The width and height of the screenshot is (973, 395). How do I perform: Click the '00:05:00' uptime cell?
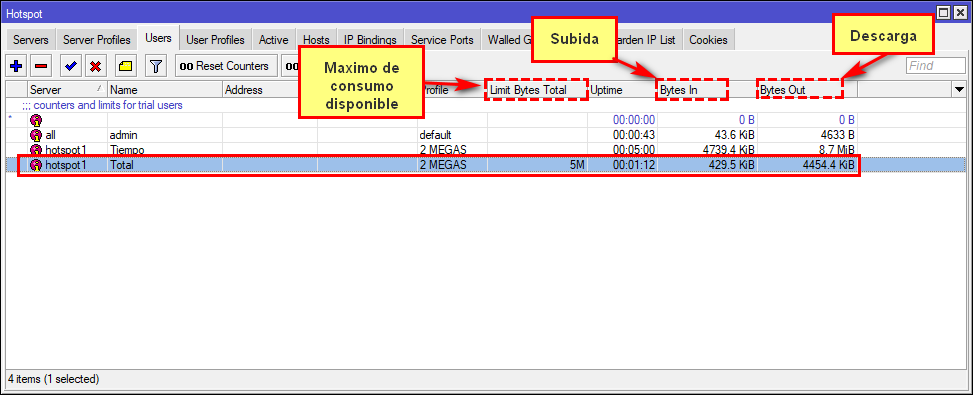click(622, 150)
